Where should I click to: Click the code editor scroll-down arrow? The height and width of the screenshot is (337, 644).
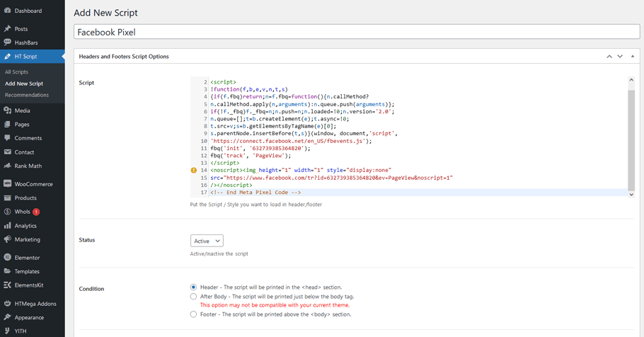(631, 195)
